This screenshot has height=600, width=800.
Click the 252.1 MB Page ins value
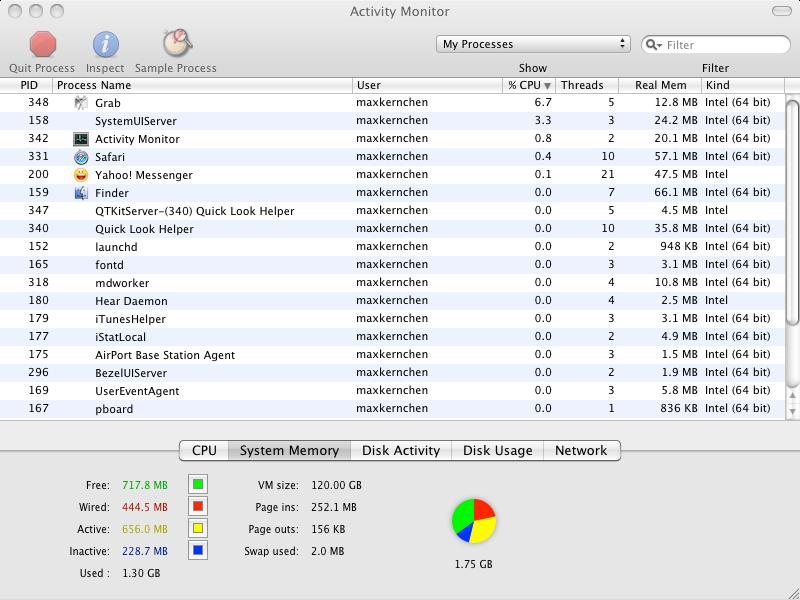point(334,507)
